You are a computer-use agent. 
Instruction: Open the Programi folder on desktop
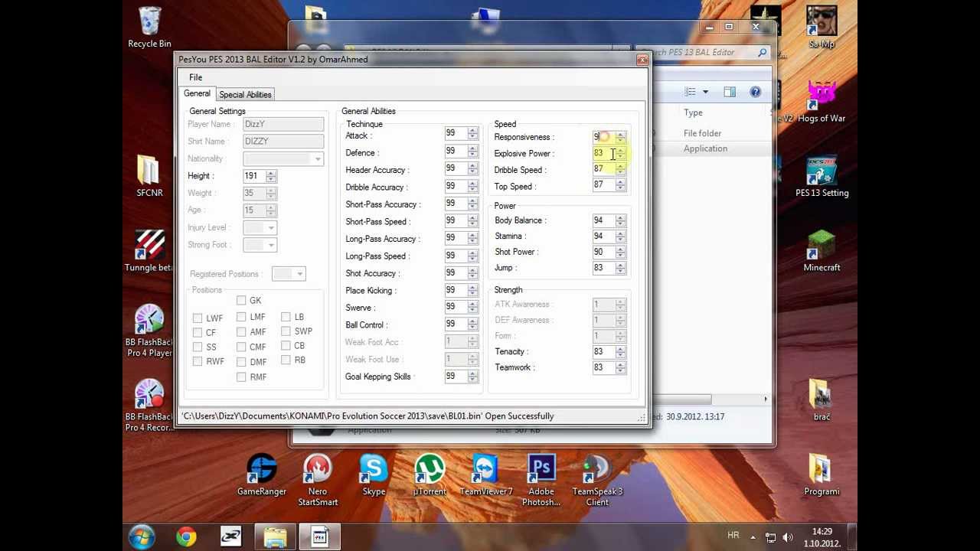pyautogui.click(x=822, y=475)
